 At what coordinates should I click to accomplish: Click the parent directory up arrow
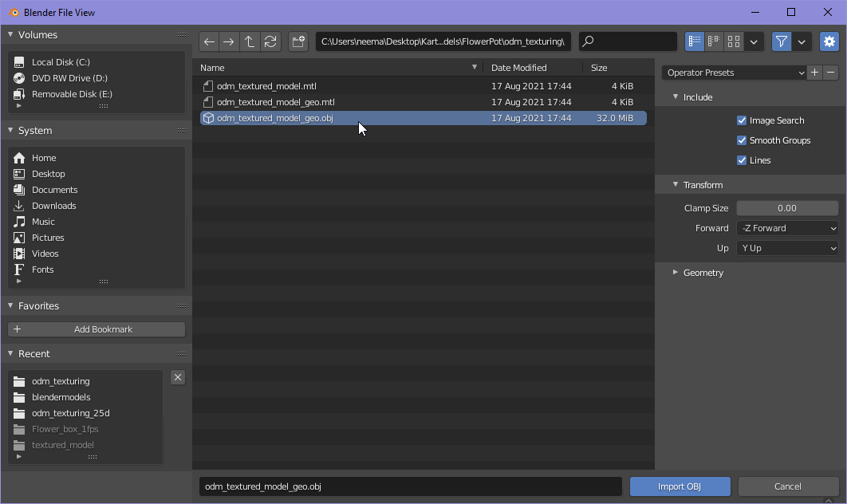250,41
